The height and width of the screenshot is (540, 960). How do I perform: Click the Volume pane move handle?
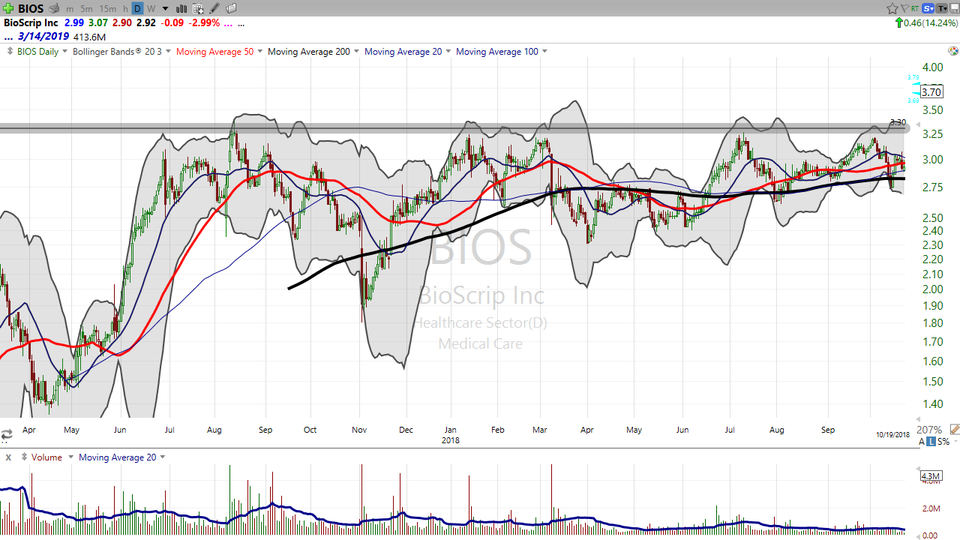click(x=24, y=457)
